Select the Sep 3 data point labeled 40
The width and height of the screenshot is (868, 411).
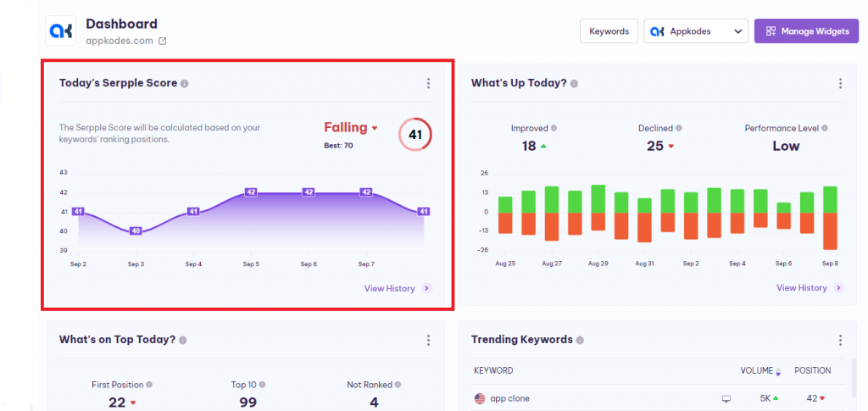[136, 230]
